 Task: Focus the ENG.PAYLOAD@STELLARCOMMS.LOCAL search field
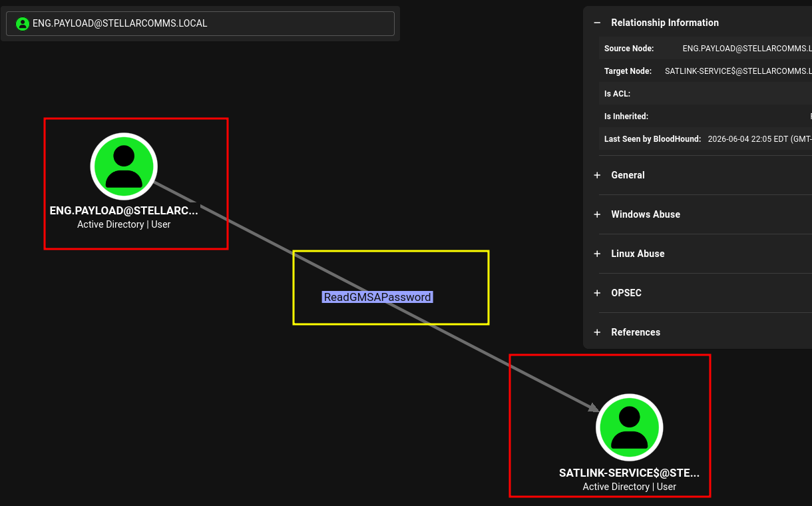(x=200, y=23)
